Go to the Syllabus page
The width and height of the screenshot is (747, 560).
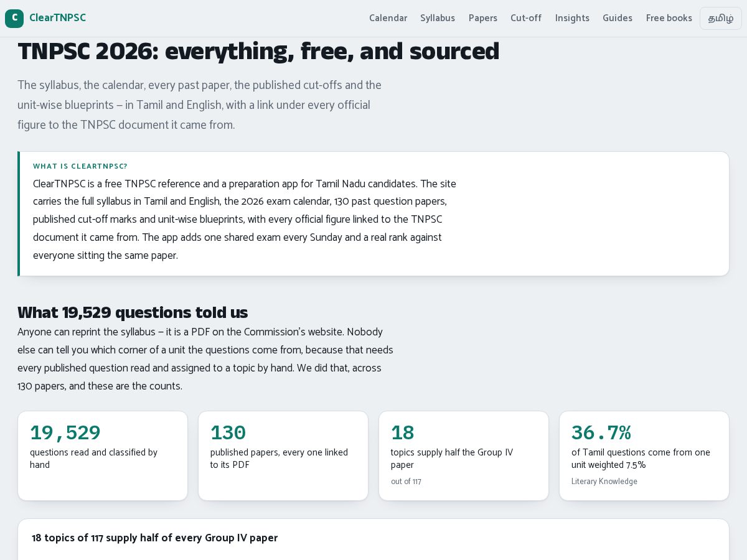(x=438, y=18)
